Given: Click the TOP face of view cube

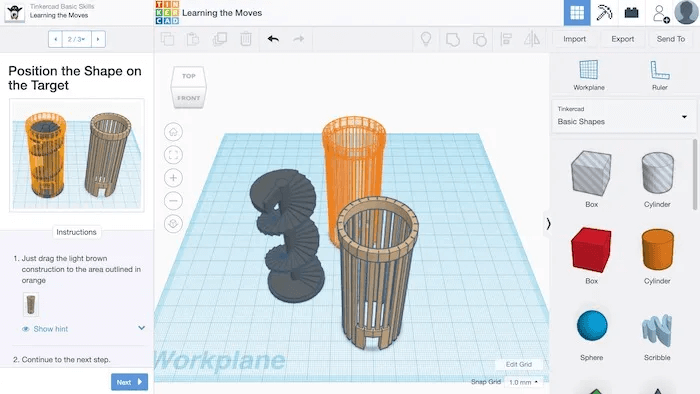Looking at the screenshot, I should [x=188, y=76].
